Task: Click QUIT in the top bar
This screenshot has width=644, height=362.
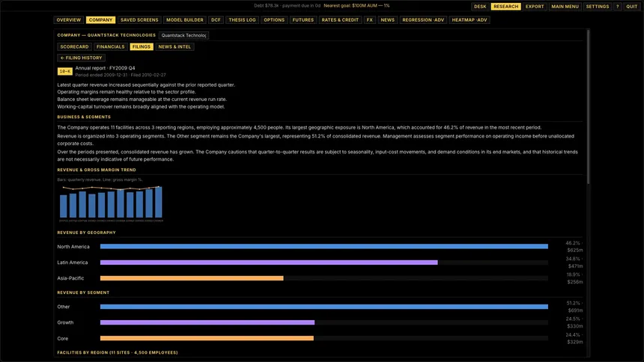Action: click(631, 7)
